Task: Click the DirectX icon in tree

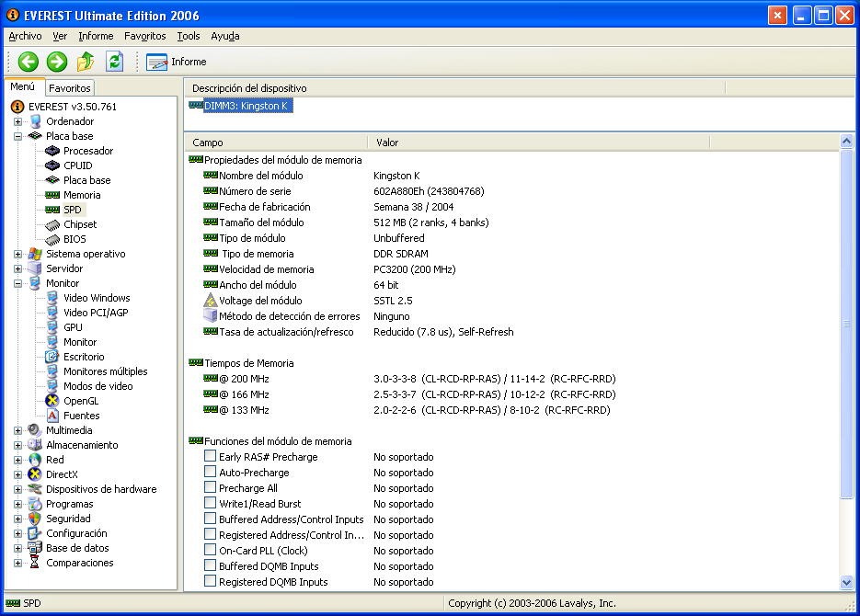Action: point(35,474)
